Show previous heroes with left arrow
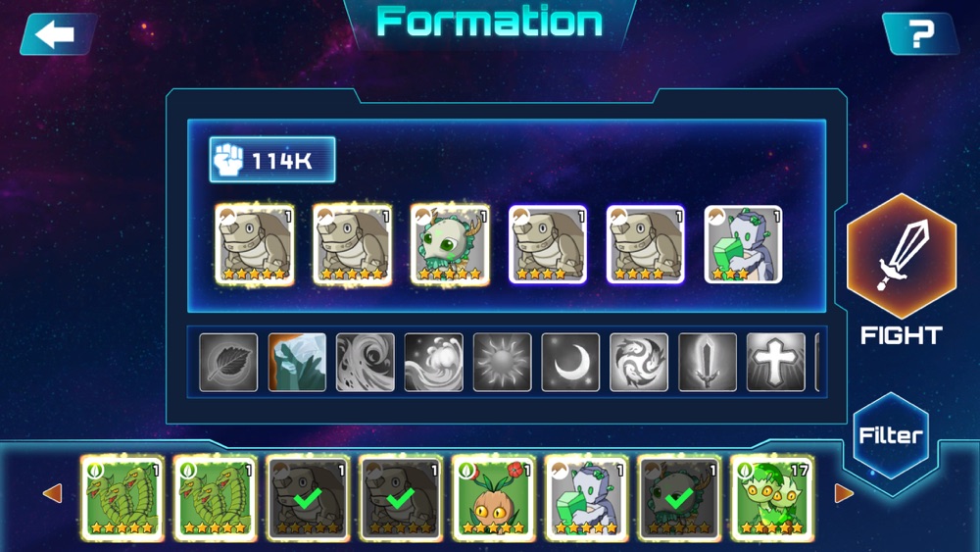Image resolution: width=980 pixels, height=552 pixels. pyautogui.click(x=53, y=493)
